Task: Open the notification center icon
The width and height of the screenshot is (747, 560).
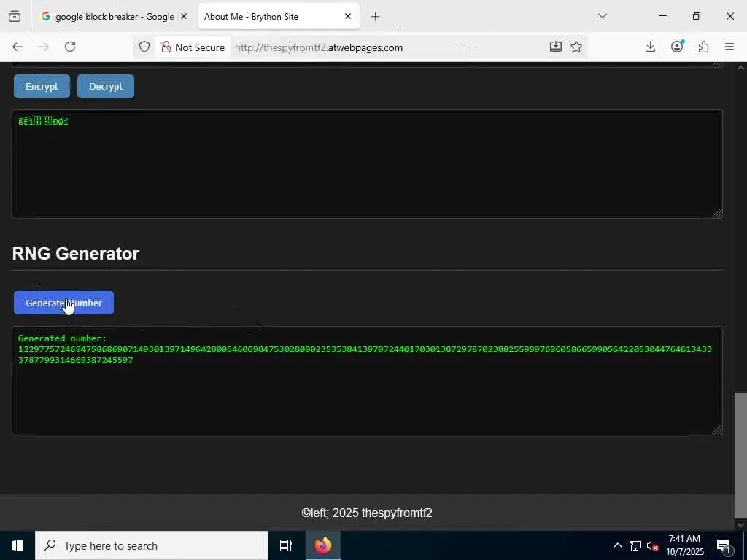Action: (x=724, y=545)
